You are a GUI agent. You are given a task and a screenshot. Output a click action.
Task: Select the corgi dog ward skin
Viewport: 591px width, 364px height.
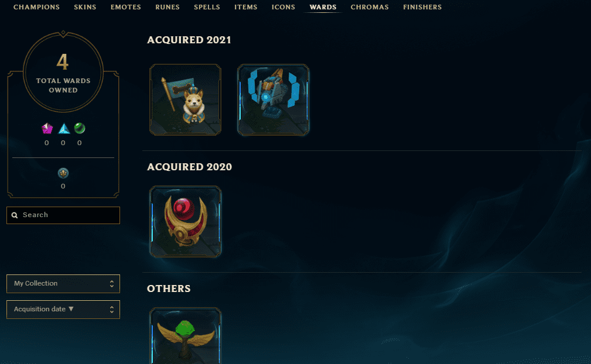coord(185,99)
